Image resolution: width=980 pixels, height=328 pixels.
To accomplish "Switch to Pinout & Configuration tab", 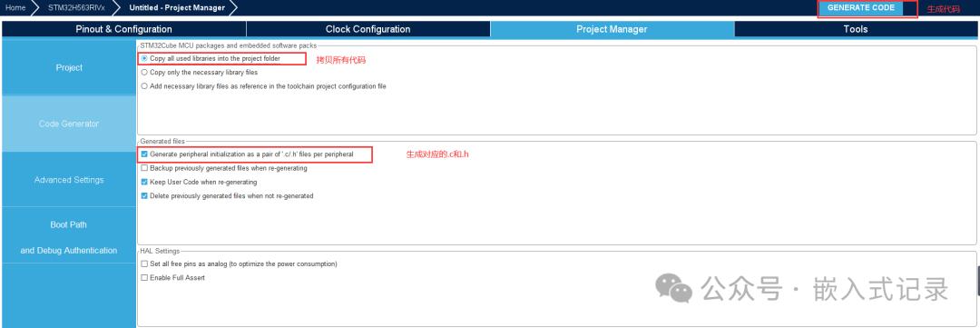I will [123, 29].
